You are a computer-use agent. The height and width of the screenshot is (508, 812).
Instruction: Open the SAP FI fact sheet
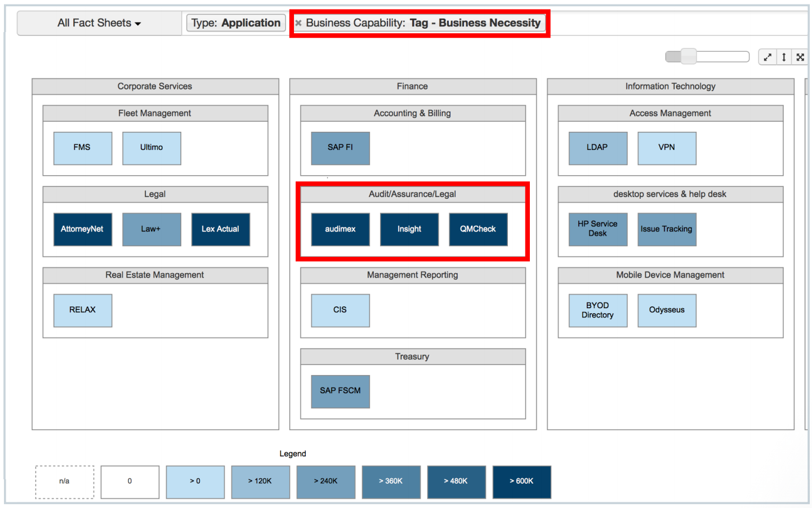(x=340, y=148)
